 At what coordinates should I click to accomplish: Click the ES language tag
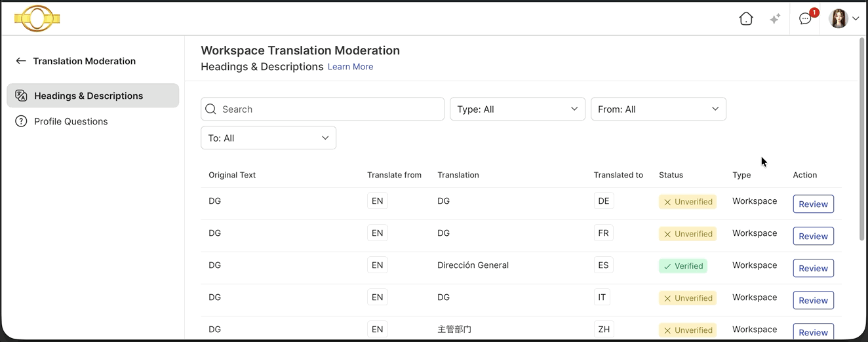click(603, 265)
